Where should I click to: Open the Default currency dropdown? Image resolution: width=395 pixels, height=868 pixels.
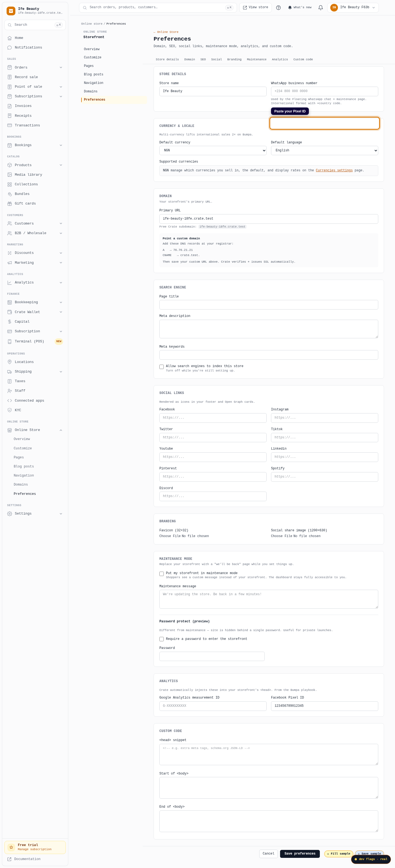pyautogui.click(x=213, y=151)
